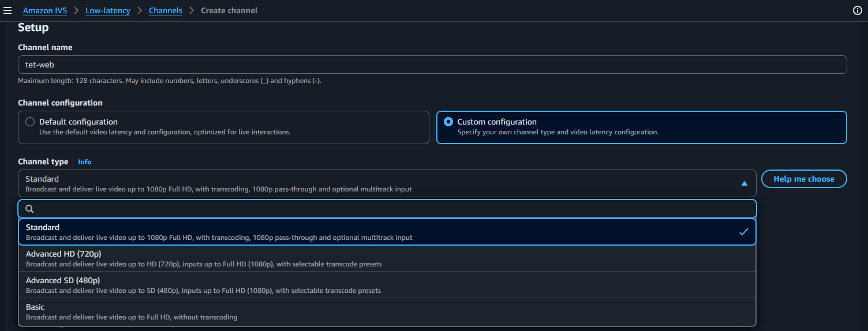Screen dimensions: 868x331
Task: Choose Advanced SD (480p) option
Action: point(387,285)
